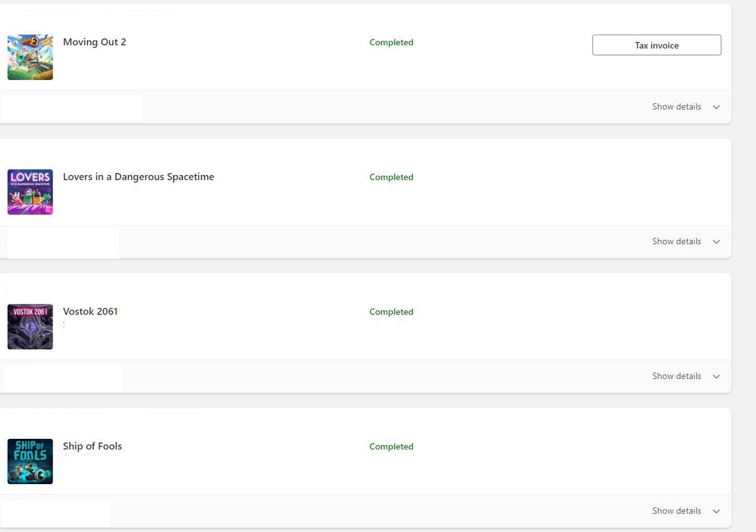
Task: Click the chevron icon in Ship of Fools order
Action: (716, 511)
